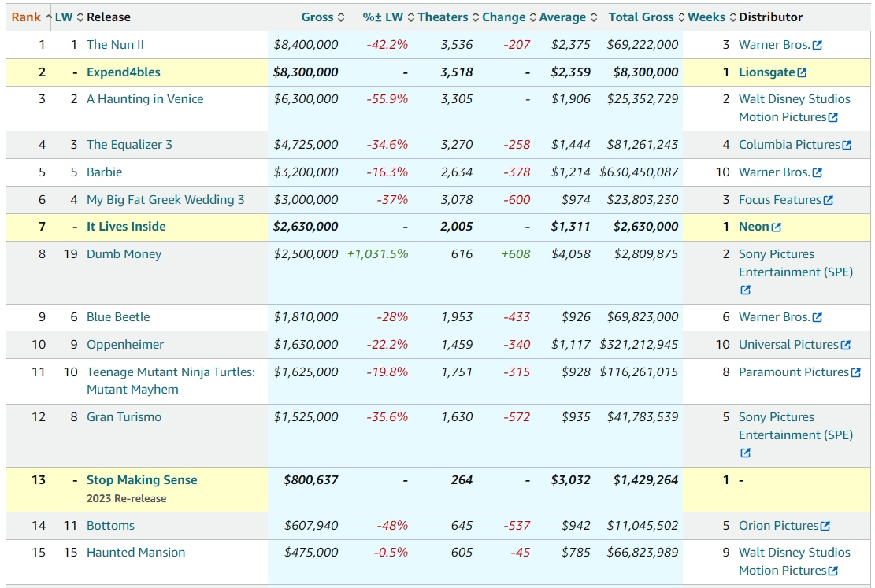The width and height of the screenshot is (875, 588).
Task: Select average value $4,058
Action: coord(570,253)
